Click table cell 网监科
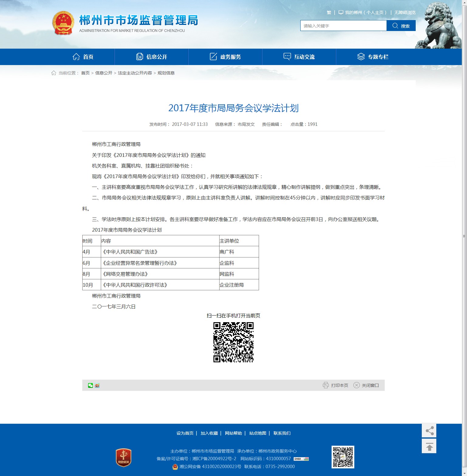Image resolution: width=467 pixels, height=476 pixels. [x=239, y=274]
